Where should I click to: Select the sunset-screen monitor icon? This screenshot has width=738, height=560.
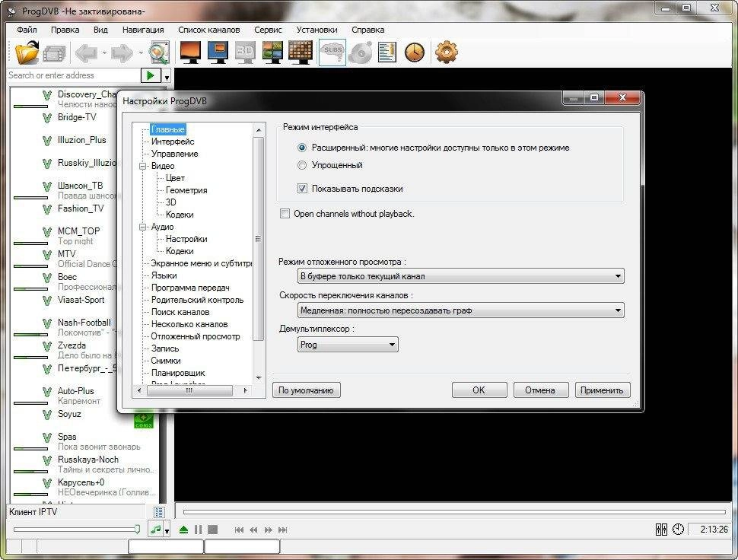(x=191, y=52)
